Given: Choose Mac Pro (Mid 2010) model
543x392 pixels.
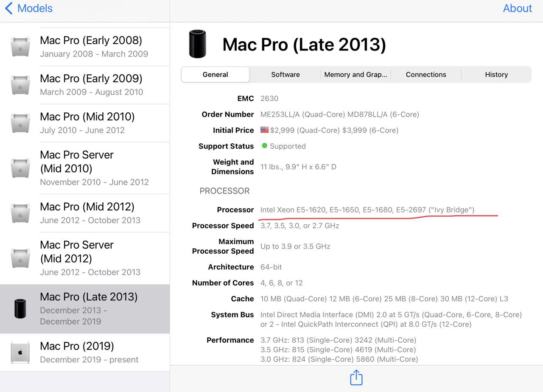Looking at the screenshot, I should tap(85, 123).
